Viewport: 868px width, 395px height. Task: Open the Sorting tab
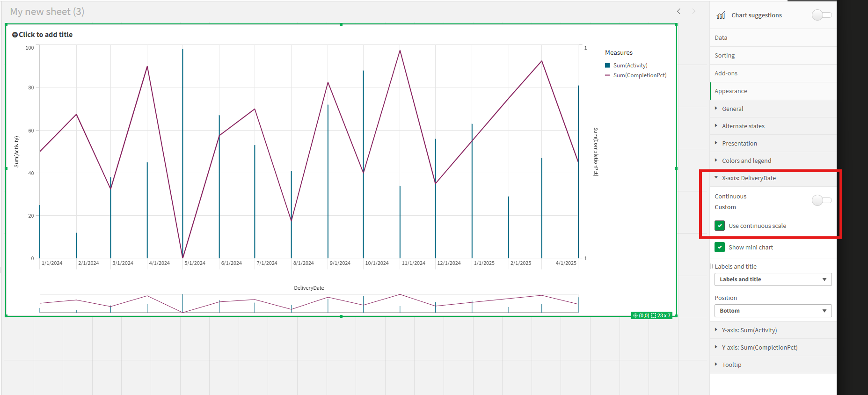tap(773, 56)
